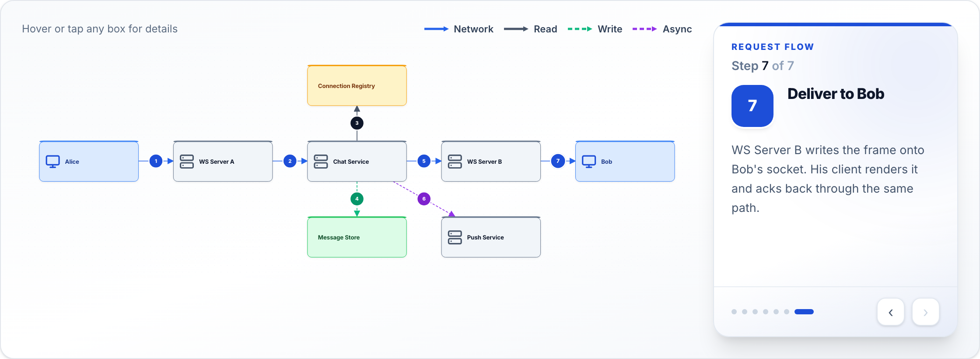Click the REQUEST FLOW heading
This screenshot has height=359, width=980.
tap(773, 47)
